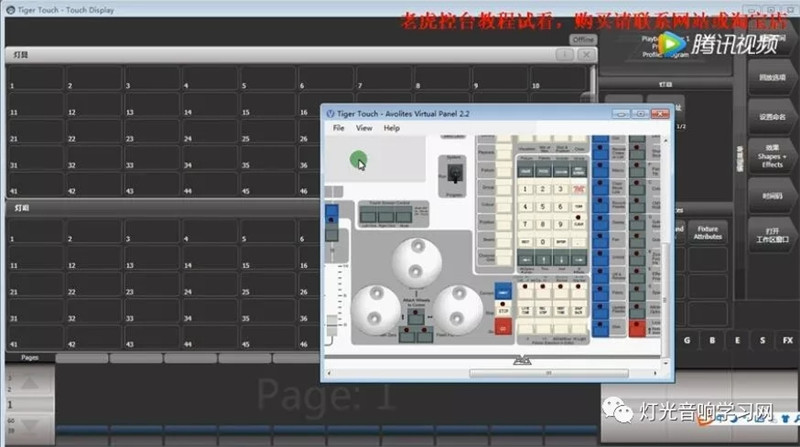This screenshot has width=800, height=447.
Task: Click the 灯具 window vertical scrollbar
Action: (x=592, y=82)
